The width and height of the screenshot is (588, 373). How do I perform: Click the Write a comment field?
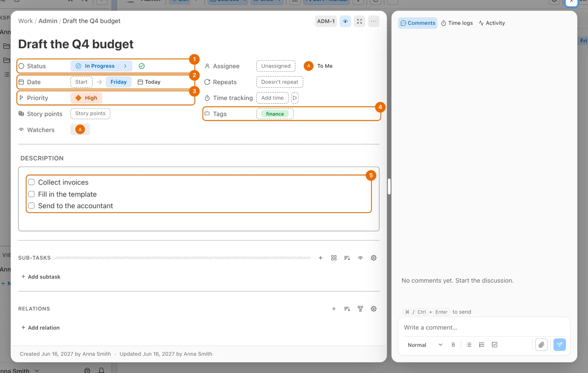(x=484, y=327)
